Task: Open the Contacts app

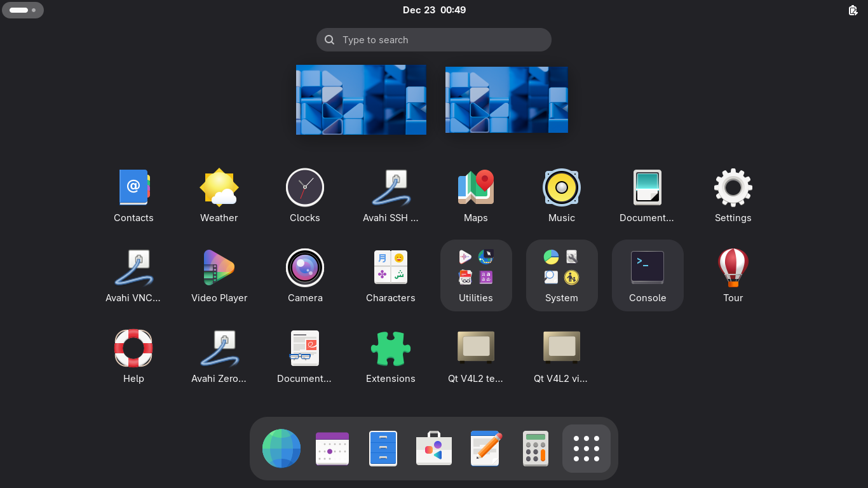Action: [x=133, y=188]
